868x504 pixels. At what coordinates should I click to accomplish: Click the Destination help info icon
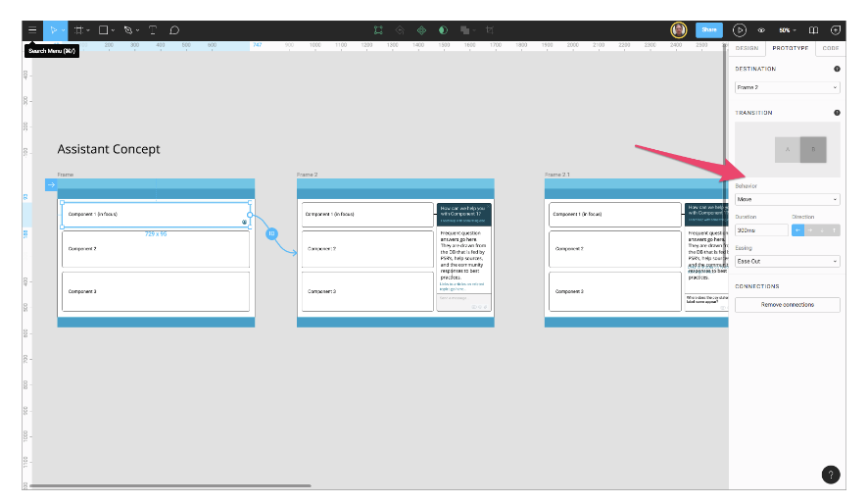tap(837, 69)
